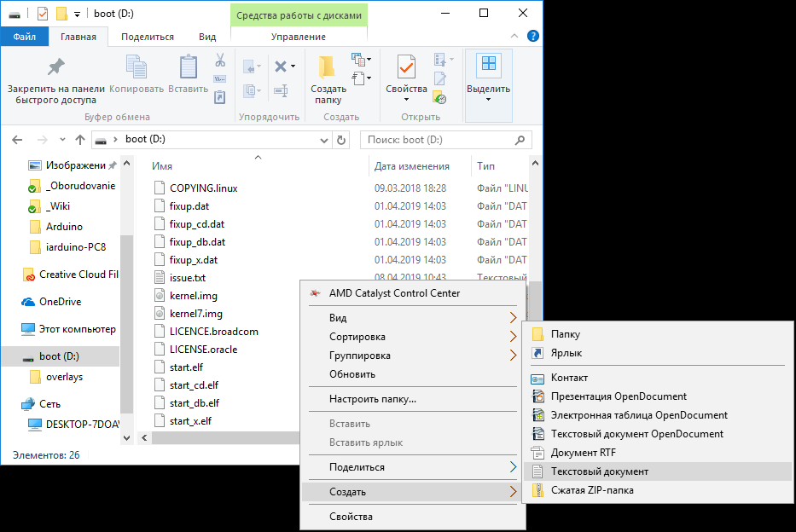Screen dimensions: 796x532
Task: Choose Настроить папку in context menu
Action: [x=413, y=399]
